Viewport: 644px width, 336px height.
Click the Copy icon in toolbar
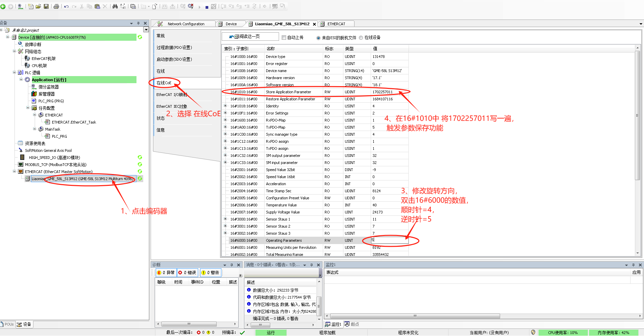point(89,6)
